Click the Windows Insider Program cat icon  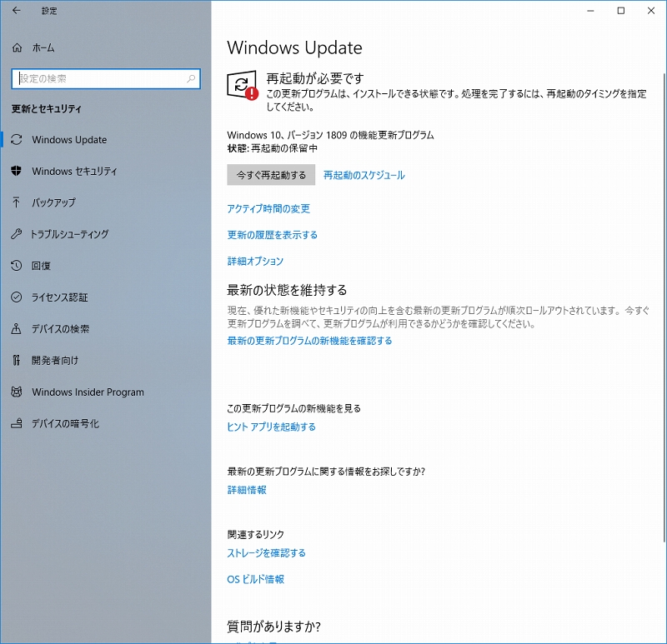tap(16, 392)
